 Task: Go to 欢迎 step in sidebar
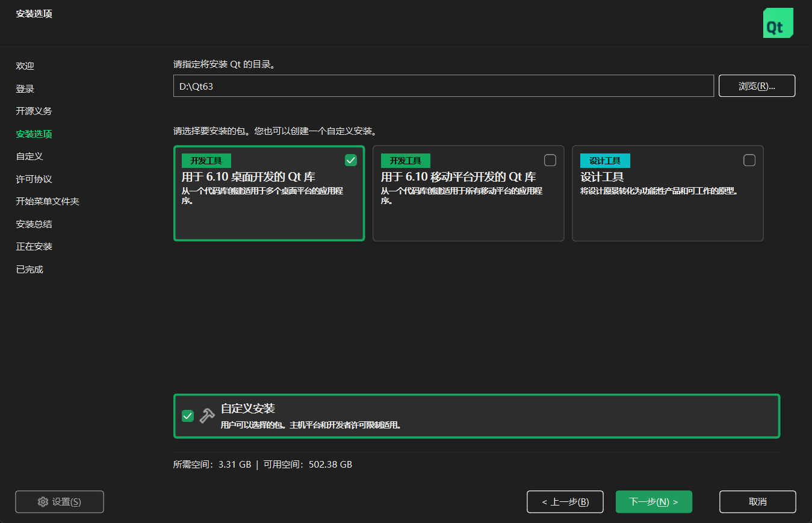25,66
